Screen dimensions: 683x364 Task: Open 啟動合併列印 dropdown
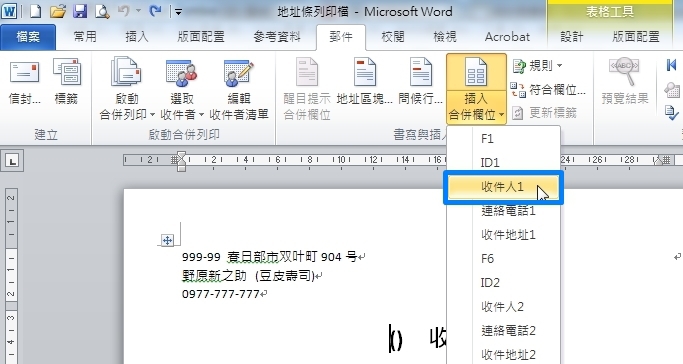coord(127,89)
